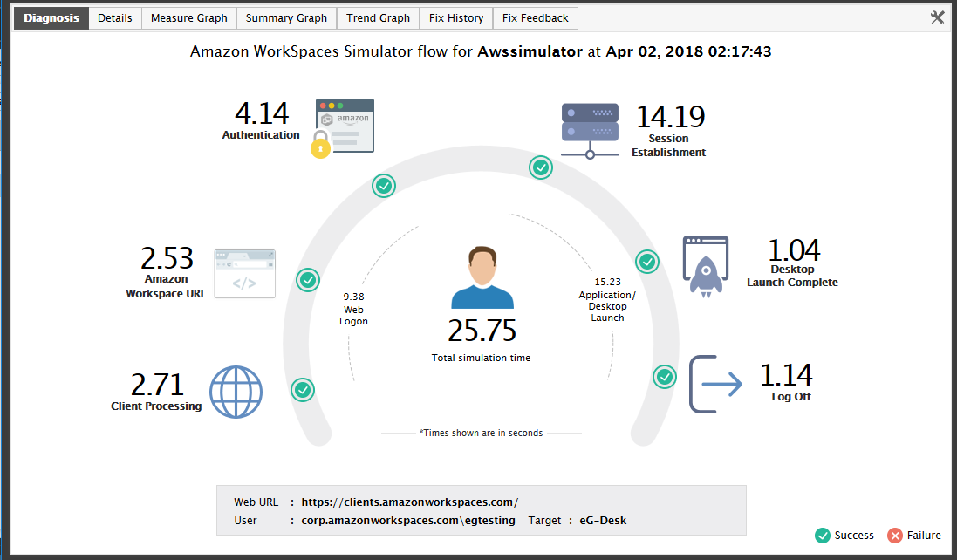Click the clients.amazonworkspaces.com Web URL

tap(409, 502)
